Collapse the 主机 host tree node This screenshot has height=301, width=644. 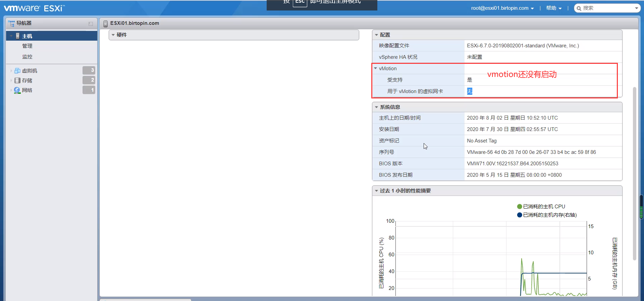[11, 36]
